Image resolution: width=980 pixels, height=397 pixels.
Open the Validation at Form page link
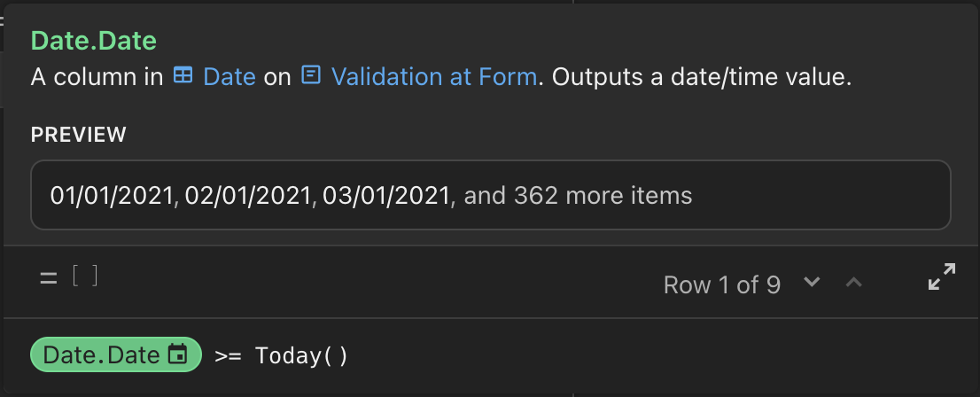[434, 76]
